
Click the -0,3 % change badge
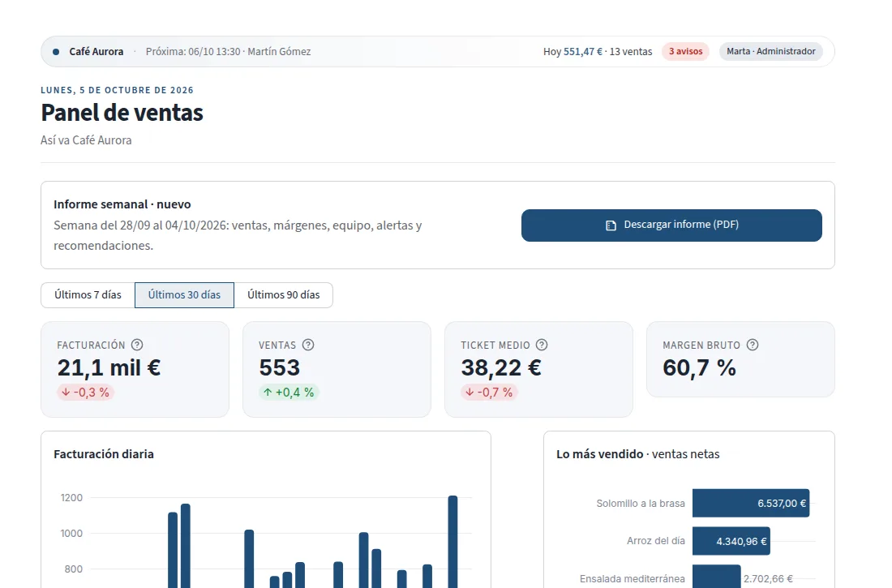[85, 393]
